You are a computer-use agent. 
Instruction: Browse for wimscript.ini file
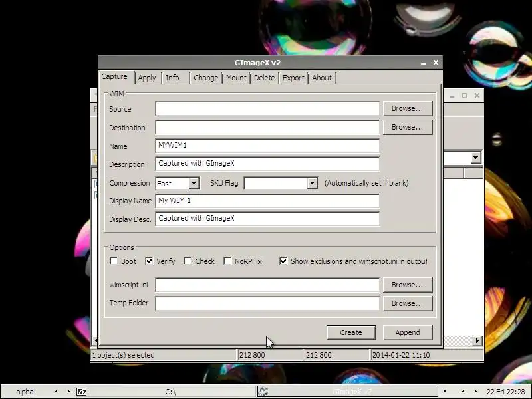coord(408,285)
